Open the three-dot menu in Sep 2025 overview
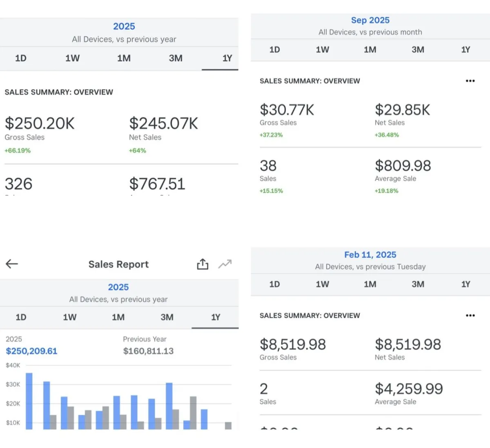 (x=470, y=81)
